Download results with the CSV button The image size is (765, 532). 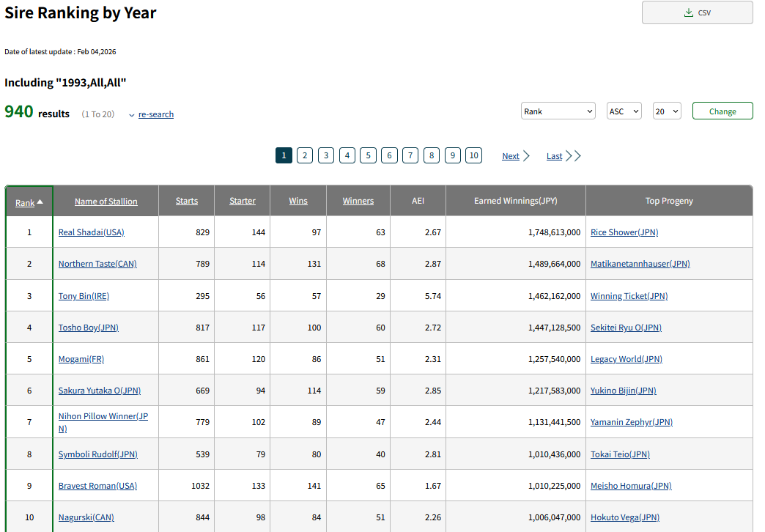697,12
